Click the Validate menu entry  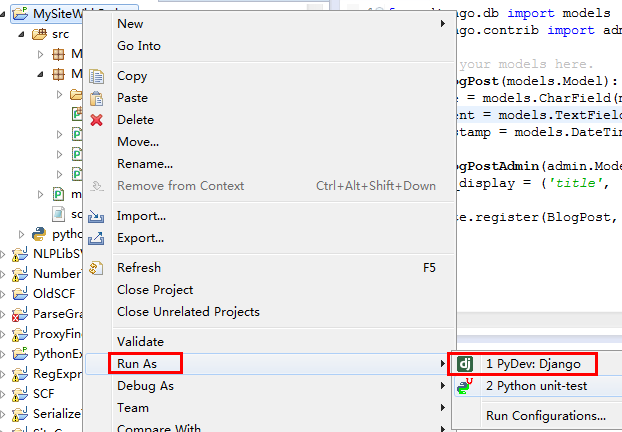(140, 342)
